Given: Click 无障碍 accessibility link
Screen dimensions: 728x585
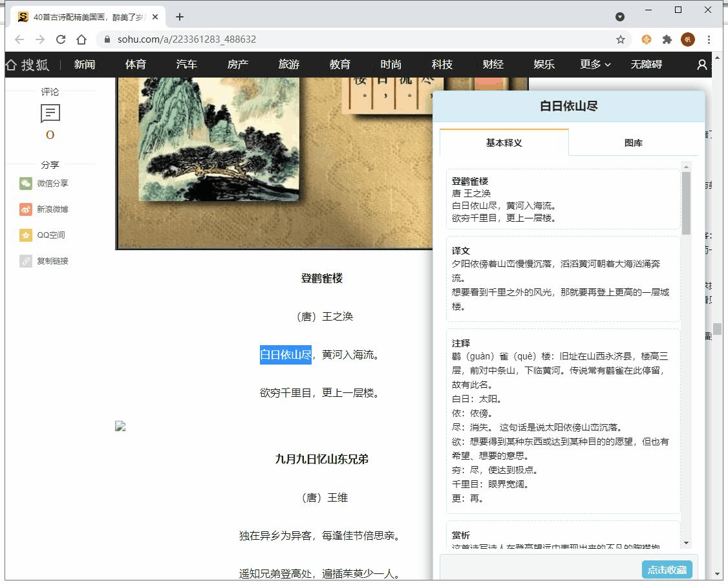Looking at the screenshot, I should (647, 65).
